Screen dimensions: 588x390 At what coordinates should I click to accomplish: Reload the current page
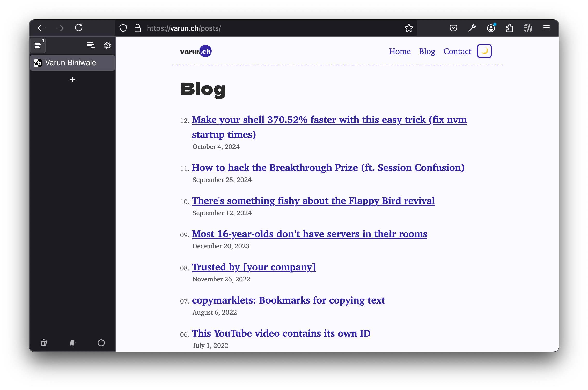(x=79, y=28)
